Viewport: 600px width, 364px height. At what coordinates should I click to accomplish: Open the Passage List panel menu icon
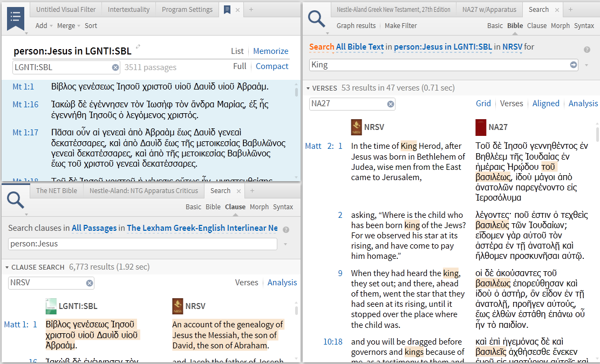pyautogui.click(x=16, y=18)
